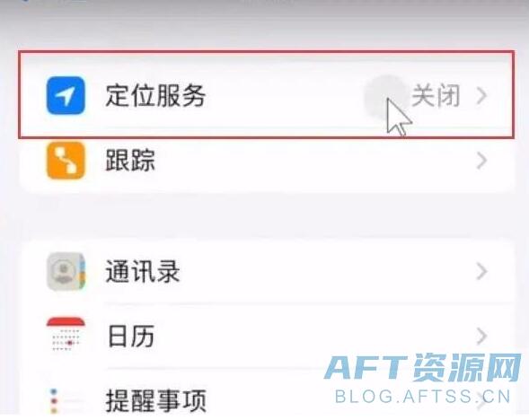The width and height of the screenshot is (529, 420).
Task: Open the 跟踪 text label
Action: pos(130,160)
